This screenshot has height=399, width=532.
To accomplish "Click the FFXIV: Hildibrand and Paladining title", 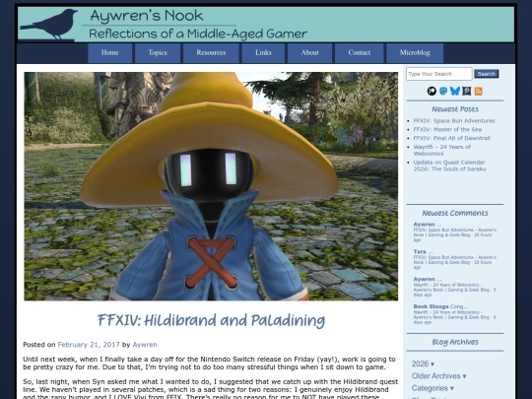I will [211, 320].
